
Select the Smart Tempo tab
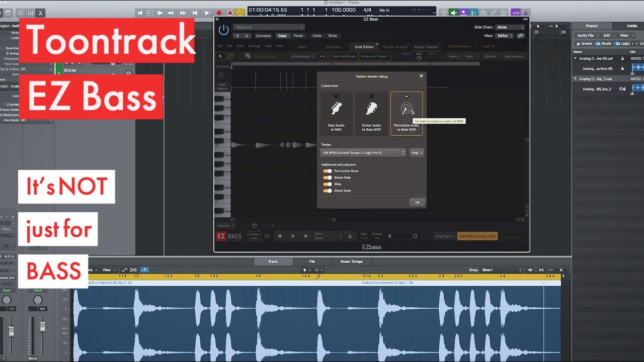351,261
